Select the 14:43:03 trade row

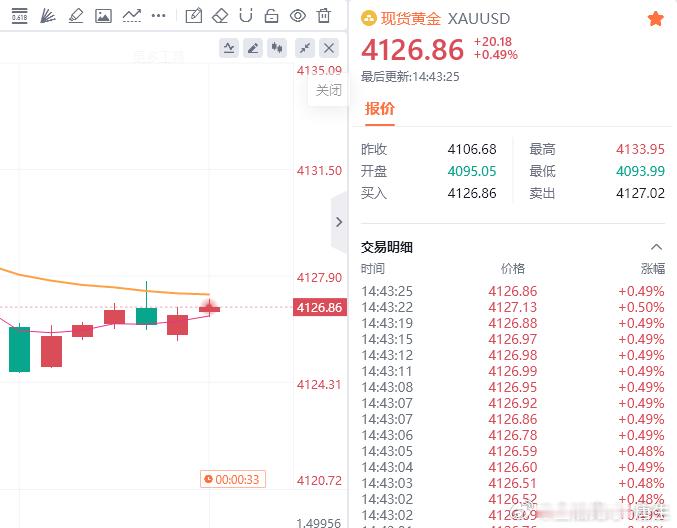pos(513,483)
